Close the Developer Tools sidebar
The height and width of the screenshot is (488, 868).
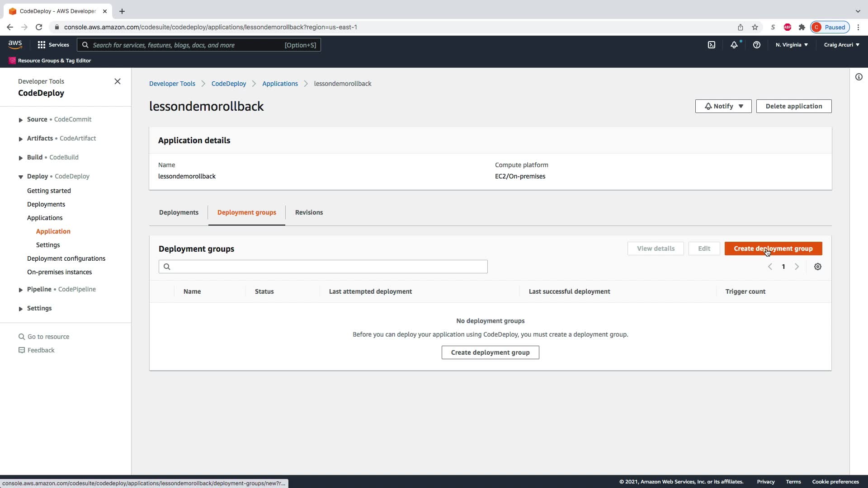coord(118,81)
